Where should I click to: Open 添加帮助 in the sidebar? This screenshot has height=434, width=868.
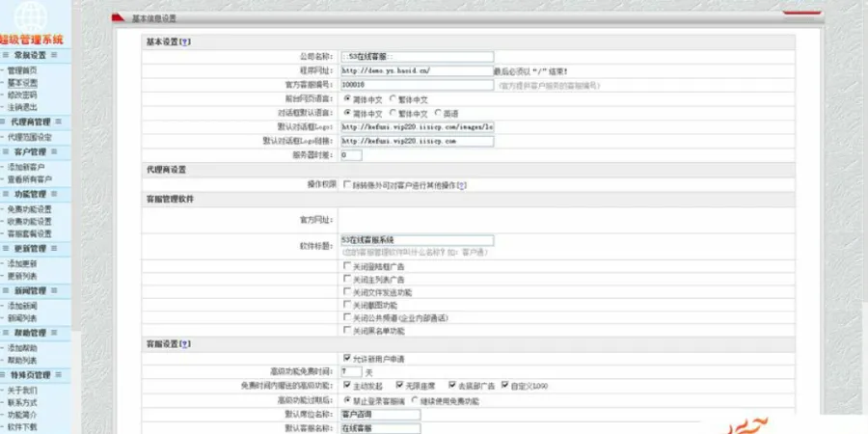(x=22, y=348)
